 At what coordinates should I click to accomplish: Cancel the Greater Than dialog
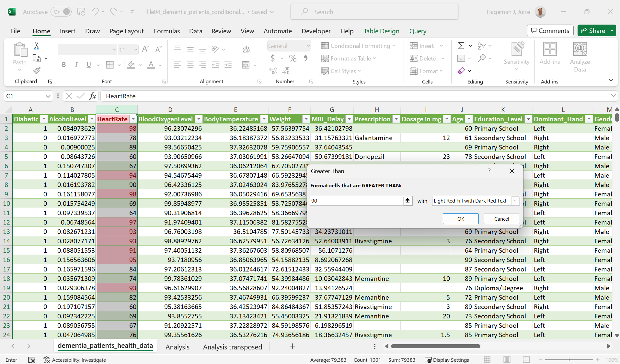click(501, 218)
